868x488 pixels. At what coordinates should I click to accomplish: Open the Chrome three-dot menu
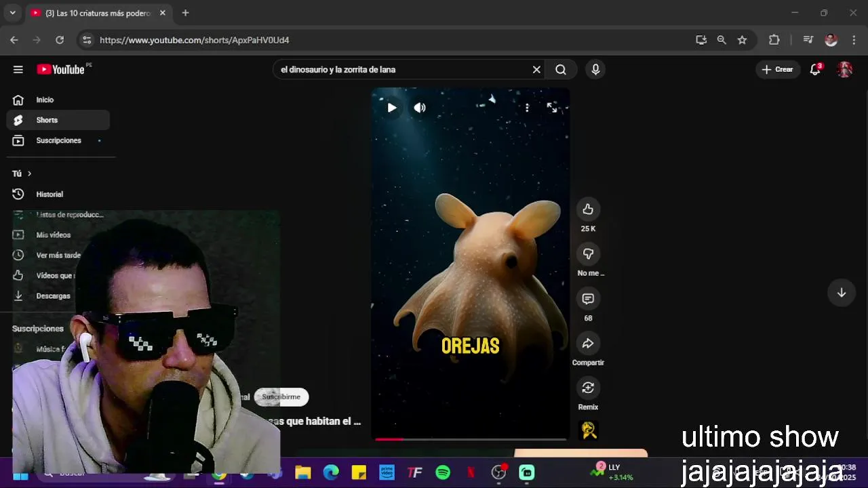pyautogui.click(x=854, y=40)
